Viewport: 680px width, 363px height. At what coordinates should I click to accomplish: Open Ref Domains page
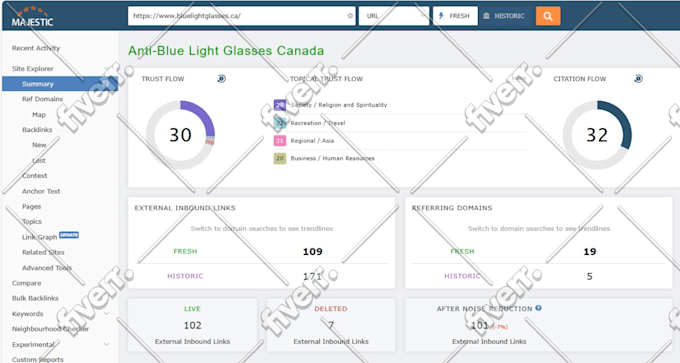coord(42,99)
